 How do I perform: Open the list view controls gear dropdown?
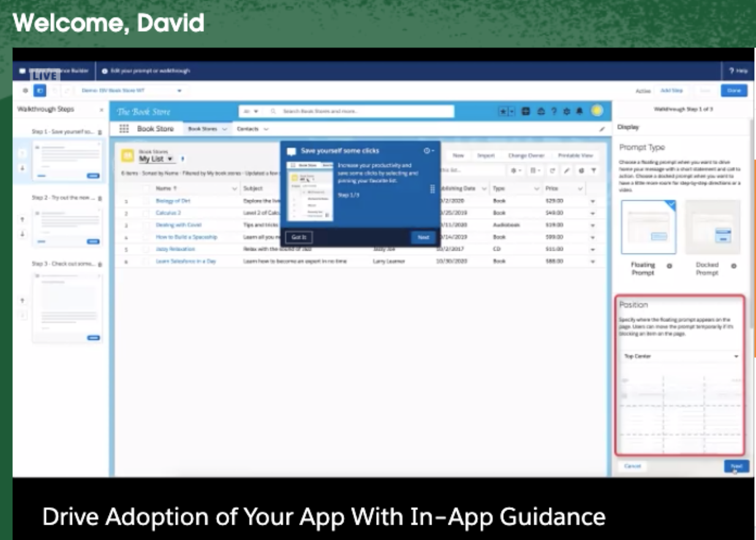tap(516, 171)
